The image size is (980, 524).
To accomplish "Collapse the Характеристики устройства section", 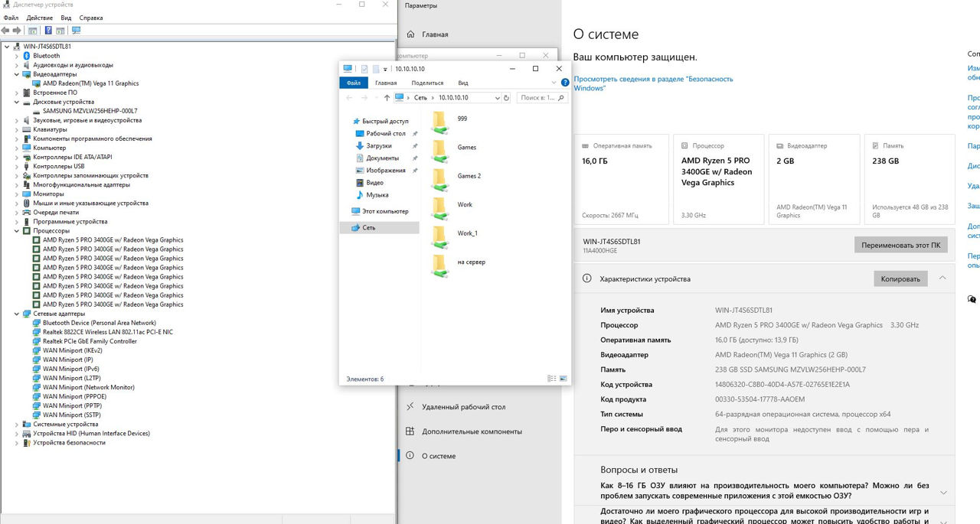I will click(x=942, y=278).
